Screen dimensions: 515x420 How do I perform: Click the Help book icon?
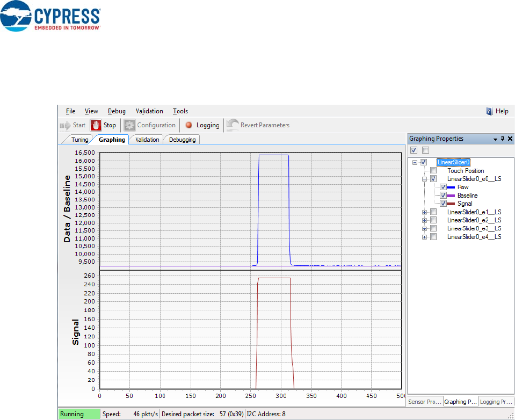point(489,111)
